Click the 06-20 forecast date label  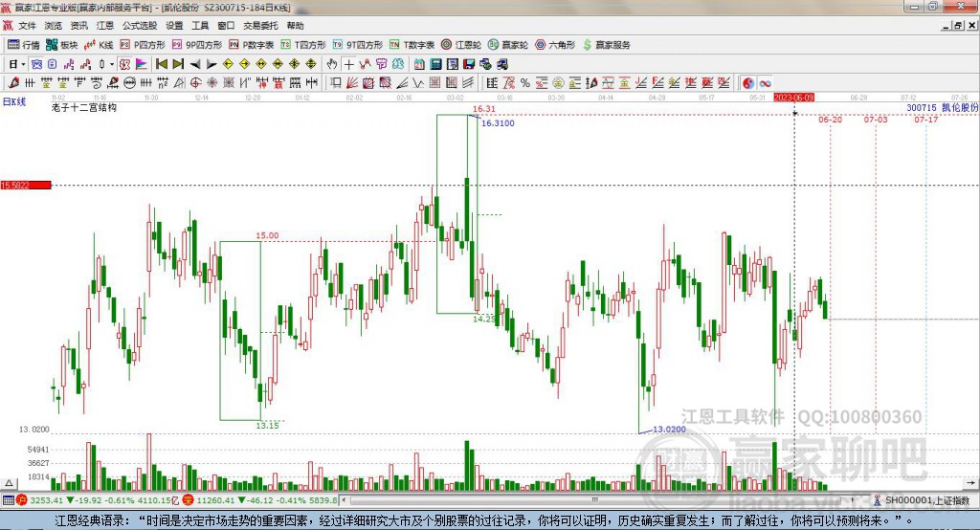[x=830, y=120]
